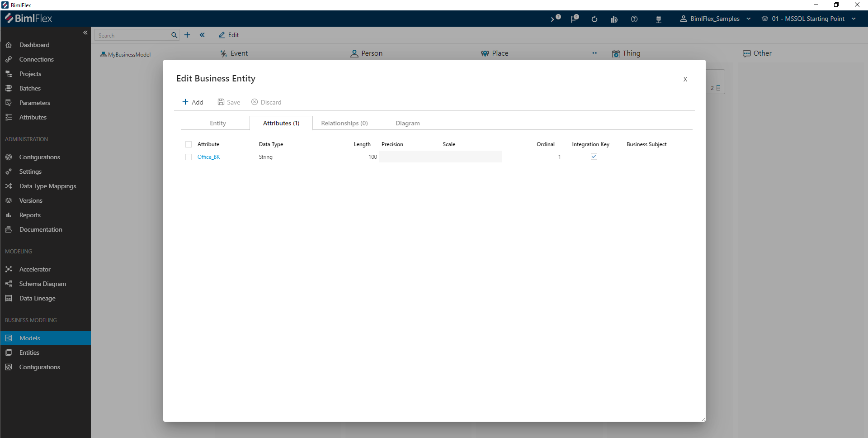Open the build report icon in the toolbar
The height and width of the screenshot is (438, 868).
(614, 19)
